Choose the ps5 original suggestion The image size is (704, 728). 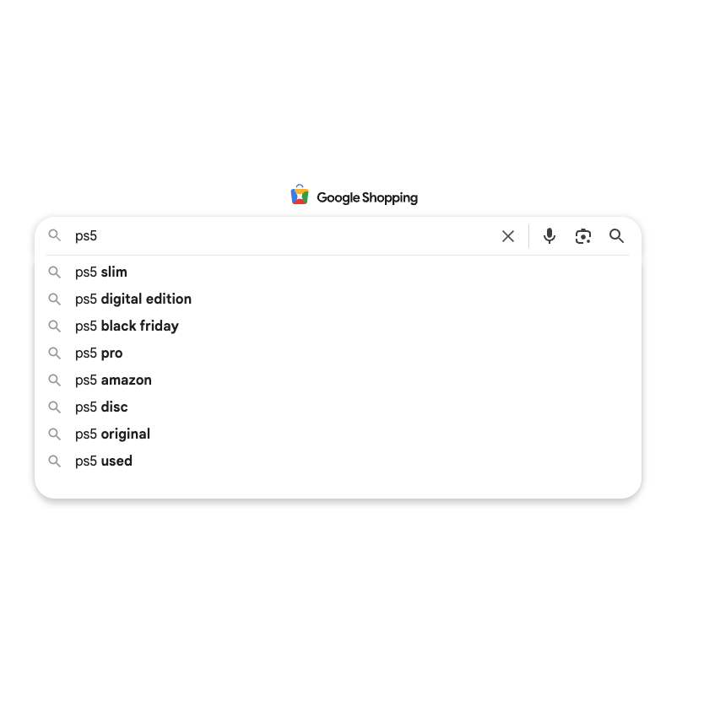pos(112,434)
